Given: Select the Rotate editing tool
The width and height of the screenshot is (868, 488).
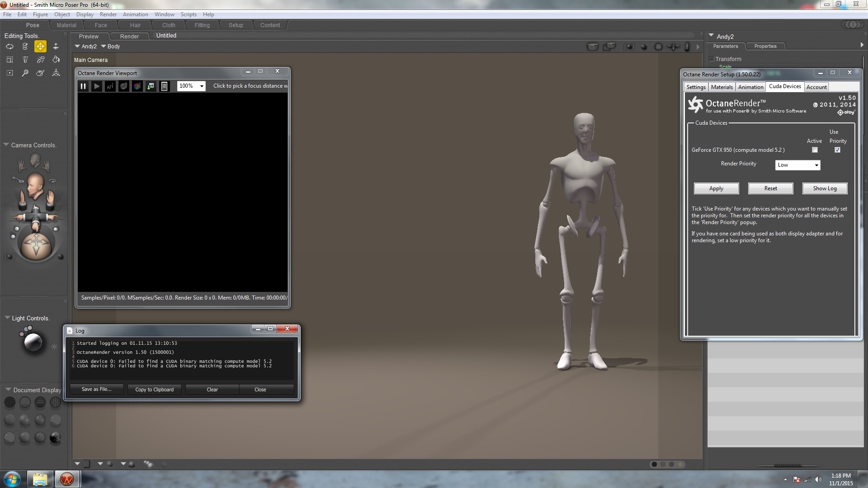Looking at the screenshot, I should (9, 46).
